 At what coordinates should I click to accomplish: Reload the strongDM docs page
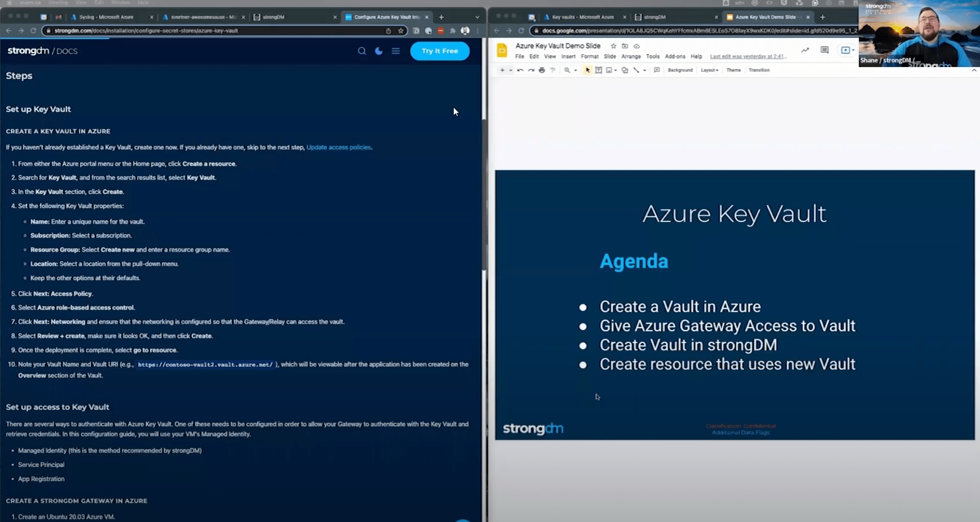click(x=33, y=31)
